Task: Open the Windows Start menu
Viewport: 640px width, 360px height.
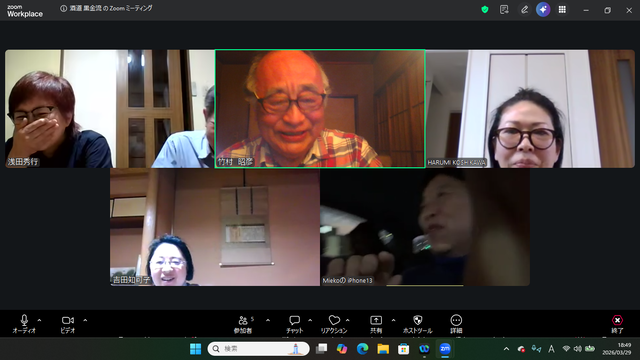Action: click(x=196, y=349)
